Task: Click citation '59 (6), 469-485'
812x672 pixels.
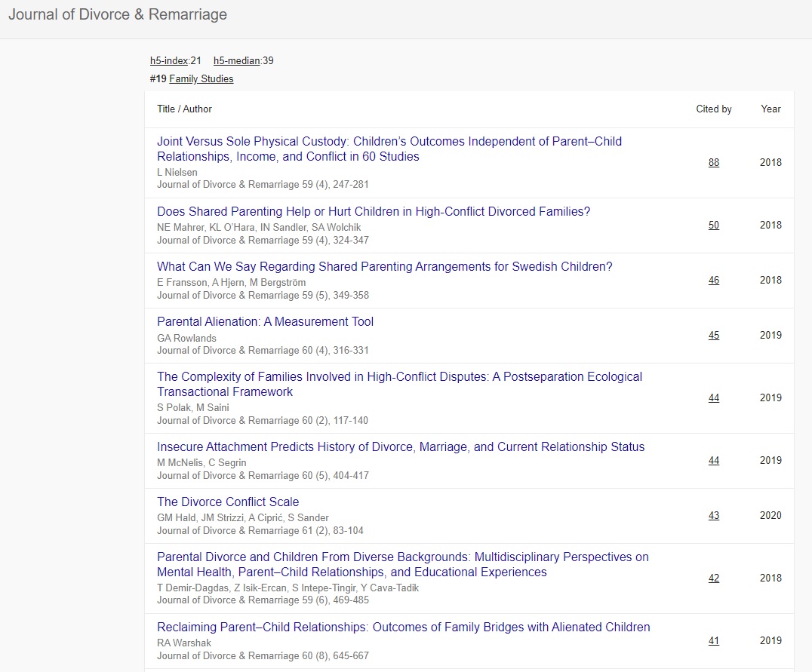Action: click(335, 600)
